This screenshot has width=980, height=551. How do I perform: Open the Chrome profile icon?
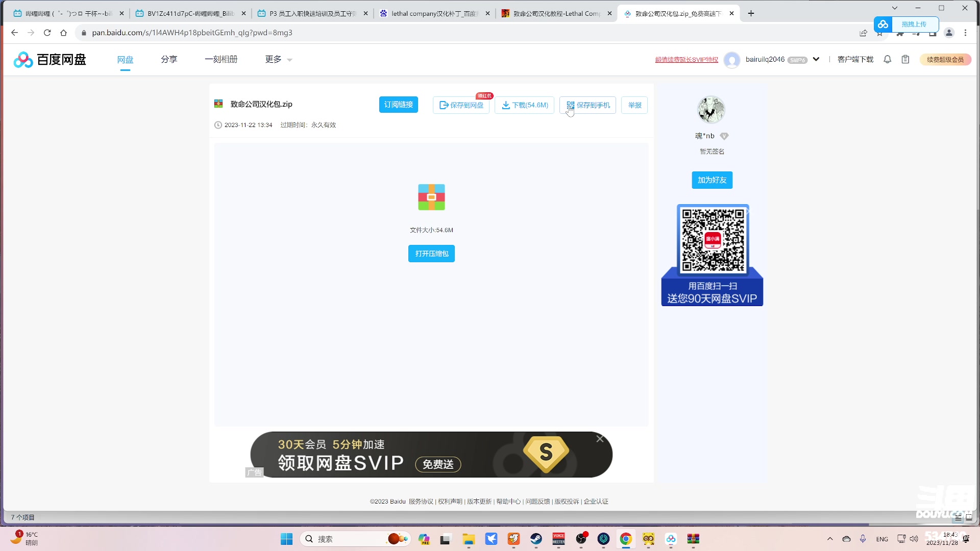[x=949, y=33]
